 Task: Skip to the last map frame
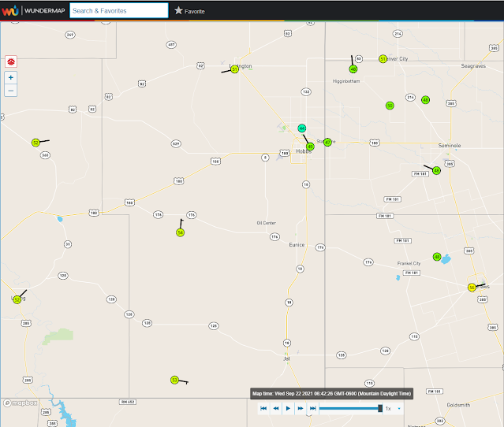[x=313, y=408]
